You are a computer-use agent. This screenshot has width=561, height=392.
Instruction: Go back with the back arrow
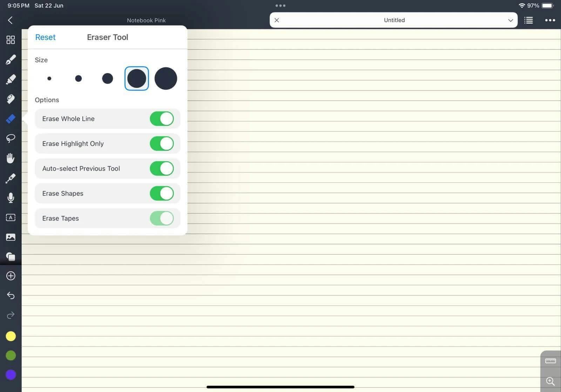click(x=10, y=20)
